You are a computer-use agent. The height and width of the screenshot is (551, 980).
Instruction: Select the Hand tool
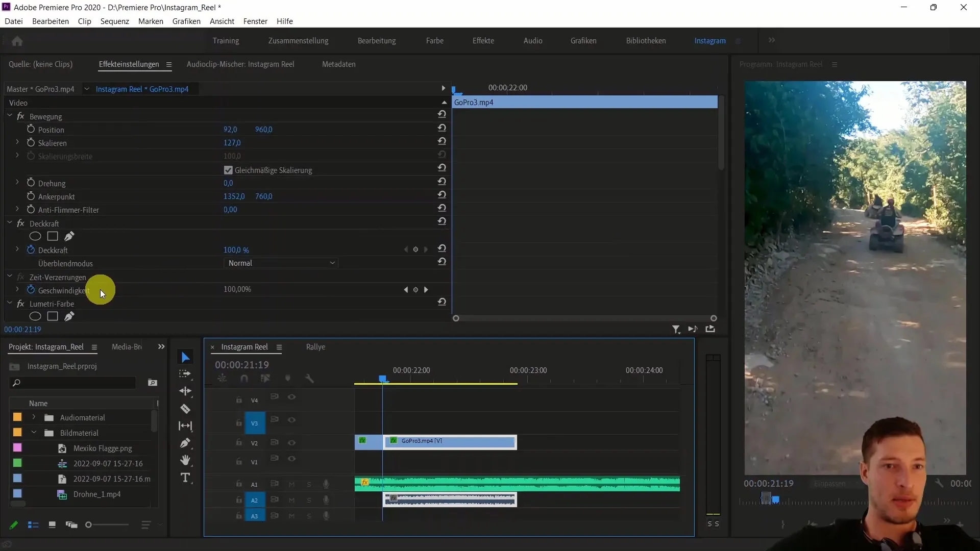point(185,460)
